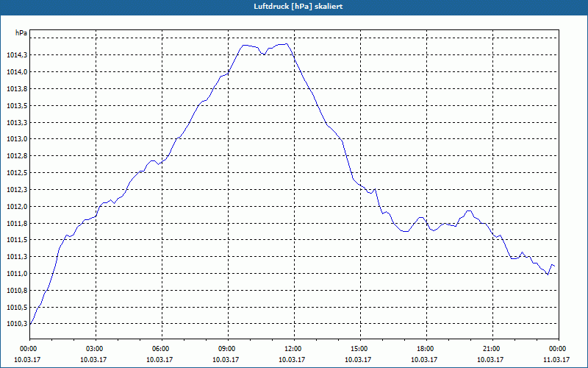This screenshot has height=368, width=588.
Task: Click the 1012,3 pressure label
Action: click(x=17, y=190)
